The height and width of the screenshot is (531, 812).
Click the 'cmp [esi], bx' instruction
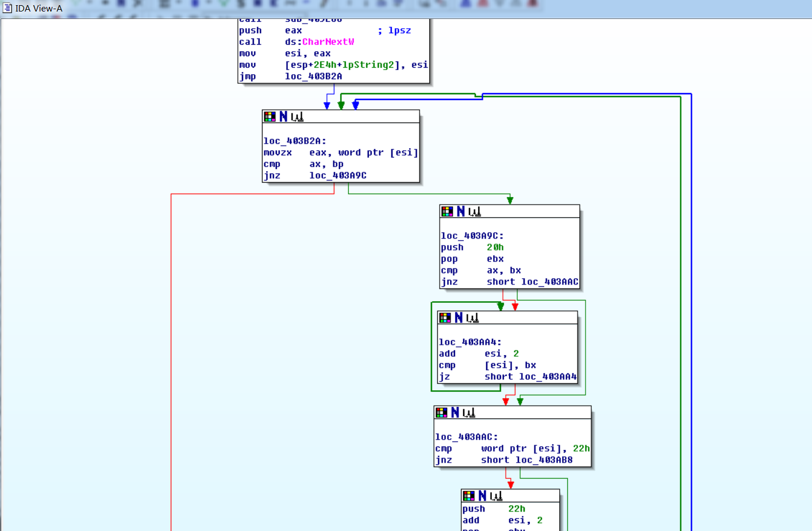tap(487, 365)
